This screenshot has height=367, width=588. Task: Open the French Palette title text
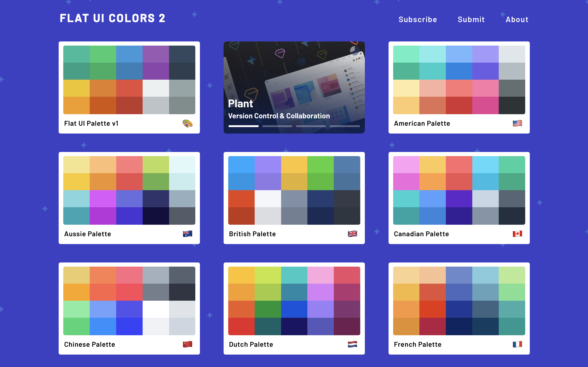(417, 344)
